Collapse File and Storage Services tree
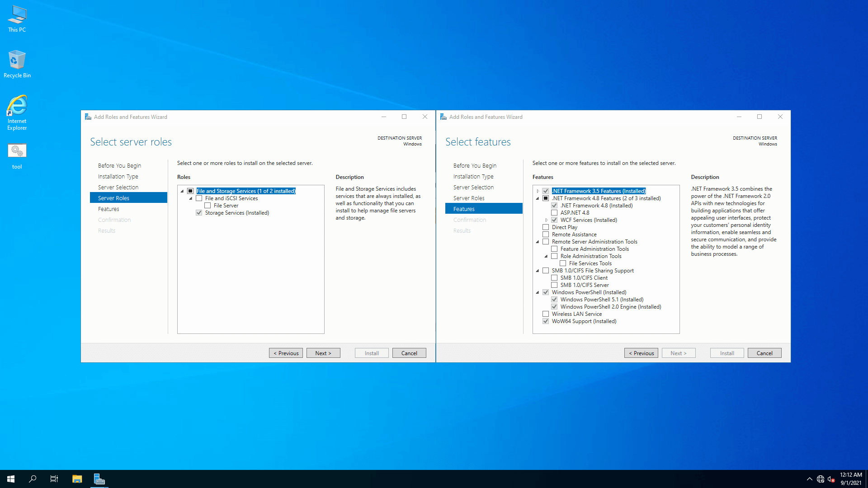This screenshot has height=488, width=868. (x=182, y=191)
